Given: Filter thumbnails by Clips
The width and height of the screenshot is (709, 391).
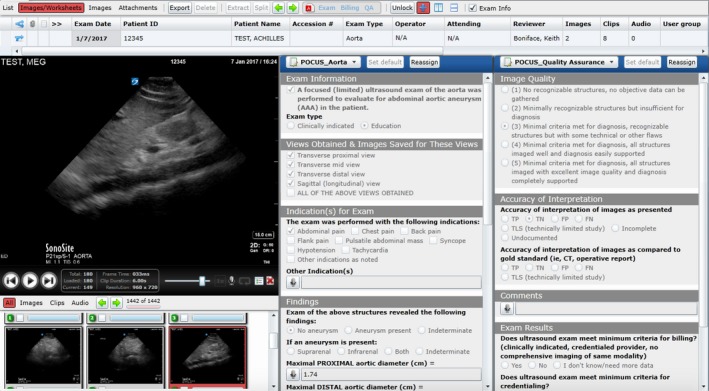Looking at the screenshot, I should 57,303.
